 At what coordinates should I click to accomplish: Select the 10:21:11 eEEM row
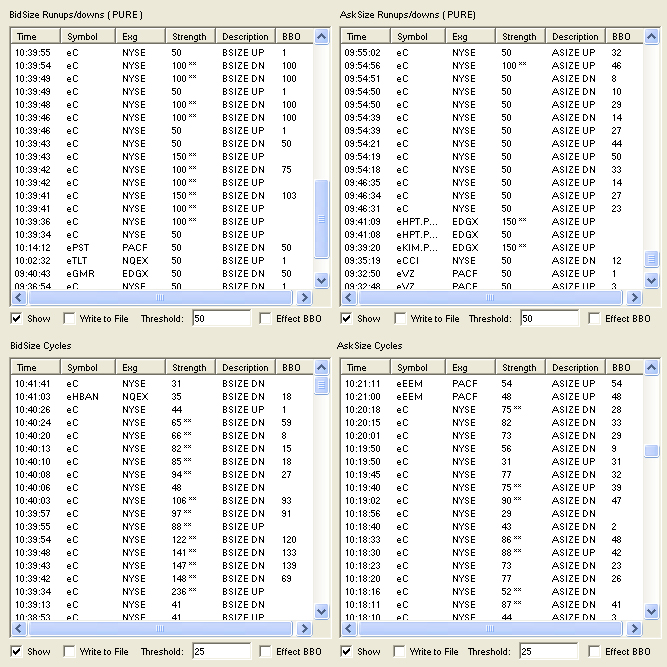[492, 383]
